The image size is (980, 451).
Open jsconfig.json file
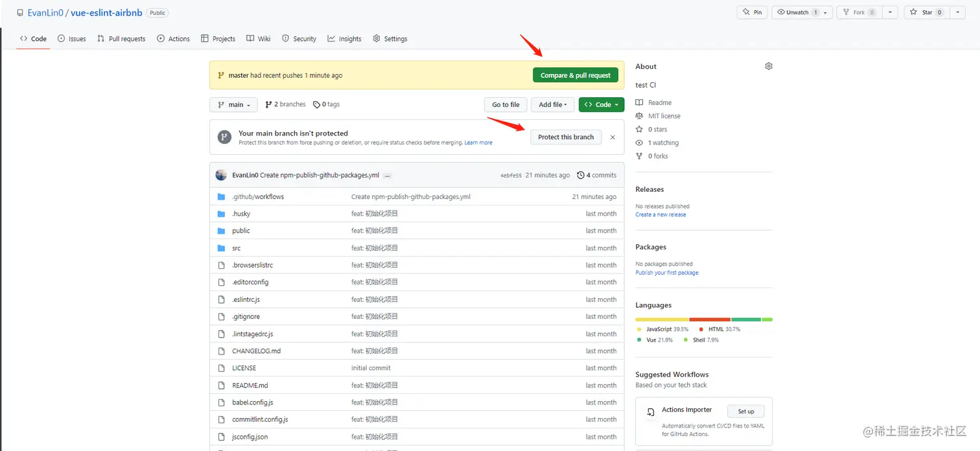[x=250, y=437]
